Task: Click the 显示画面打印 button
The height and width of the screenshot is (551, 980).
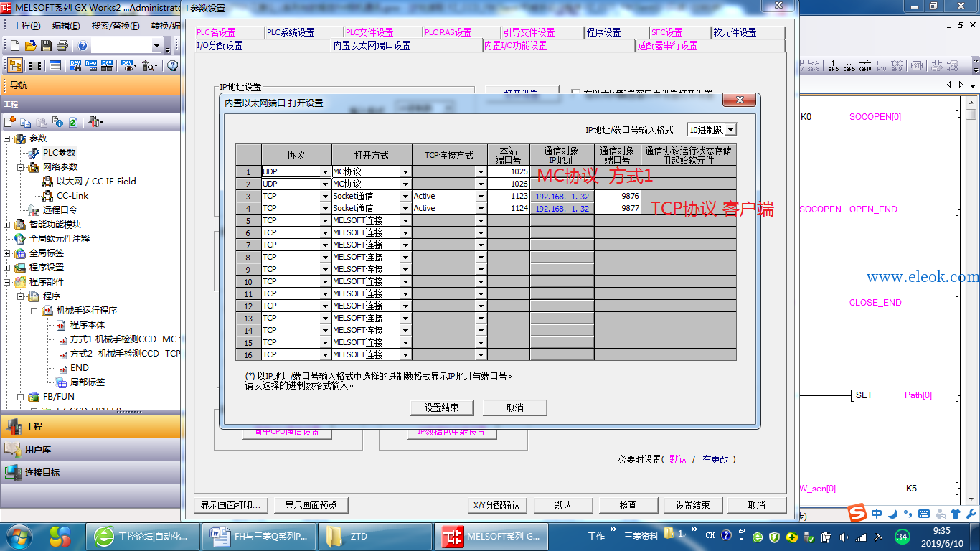Action: coord(230,505)
